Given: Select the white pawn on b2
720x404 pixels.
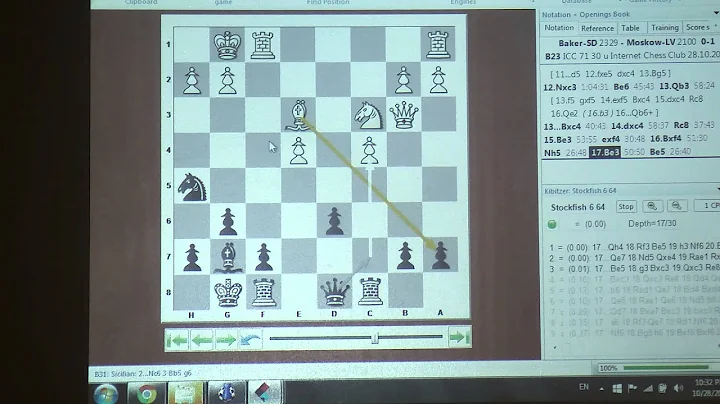Looking at the screenshot, I should (x=404, y=80).
